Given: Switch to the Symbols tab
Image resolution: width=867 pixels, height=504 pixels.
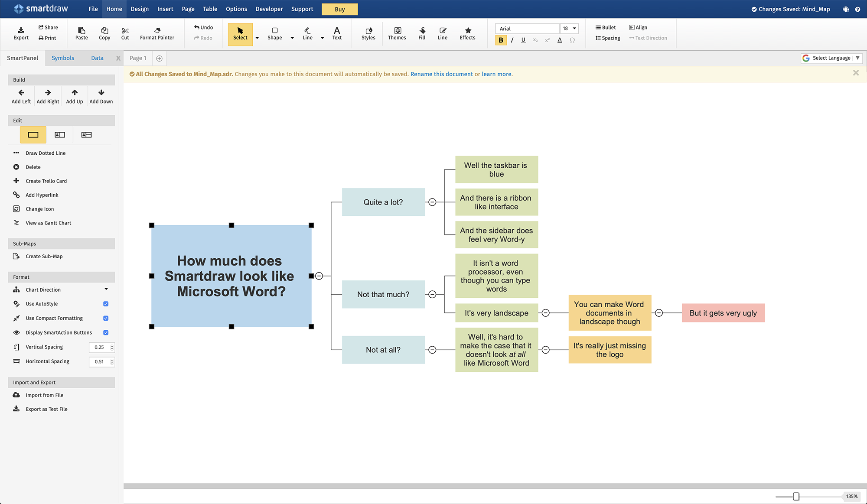Looking at the screenshot, I should tap(63, 58).
